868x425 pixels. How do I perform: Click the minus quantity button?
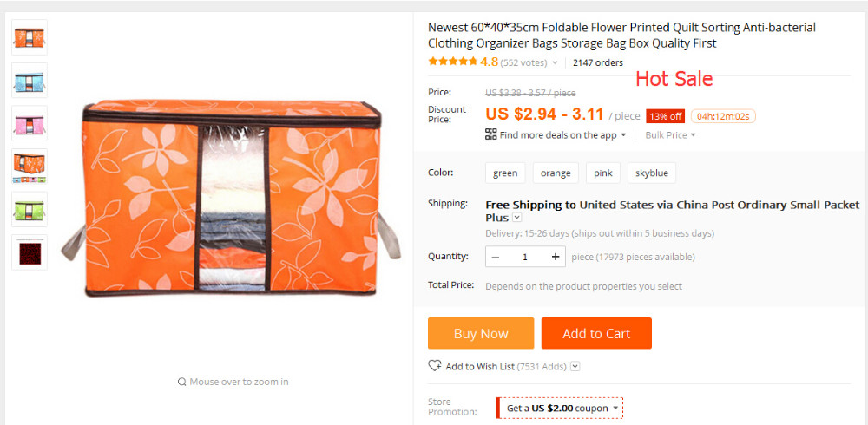pos(496,257)
